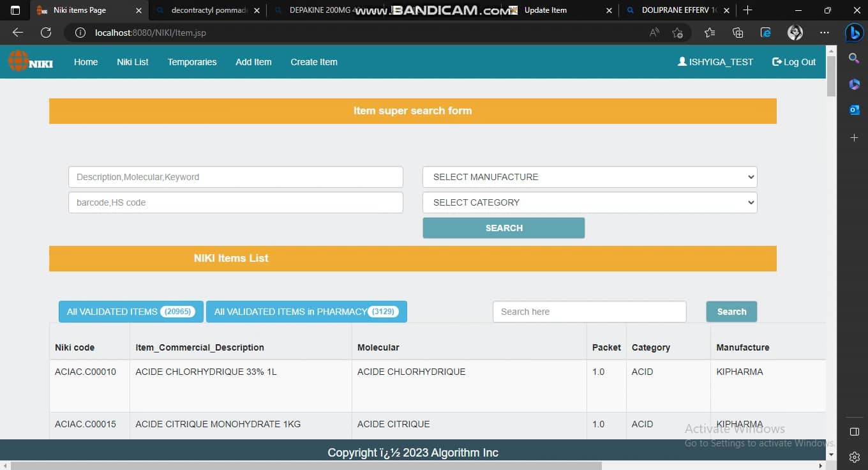Open sidebar settings gear icon
Image resolution: width=868 pixels, height=470 pixels.
[855, 457]
